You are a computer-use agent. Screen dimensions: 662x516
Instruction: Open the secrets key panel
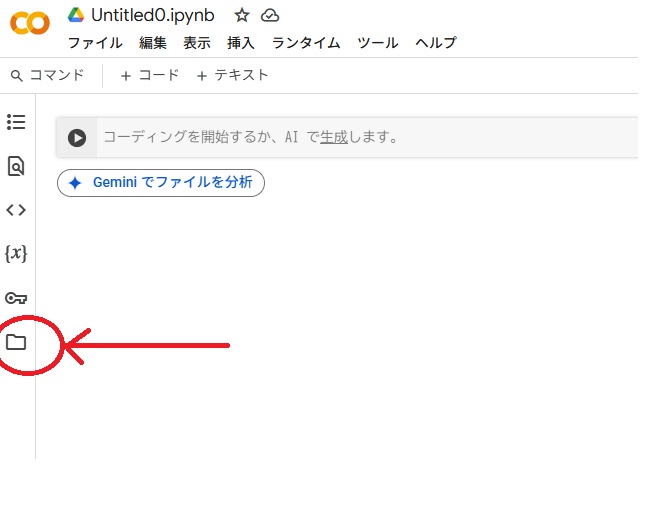(16, 298)
